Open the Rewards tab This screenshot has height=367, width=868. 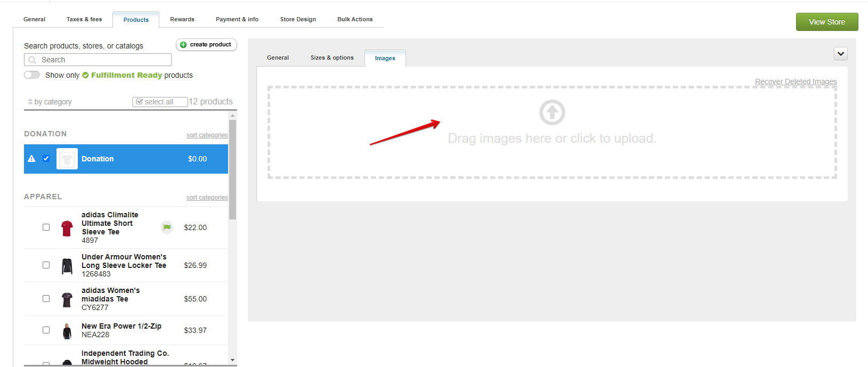click(182, 19)
